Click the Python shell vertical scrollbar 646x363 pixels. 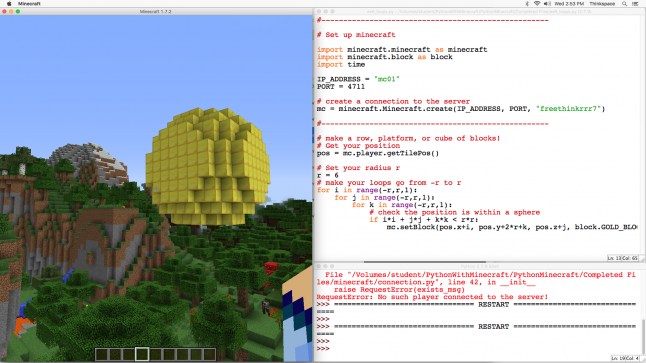point(643,334)
